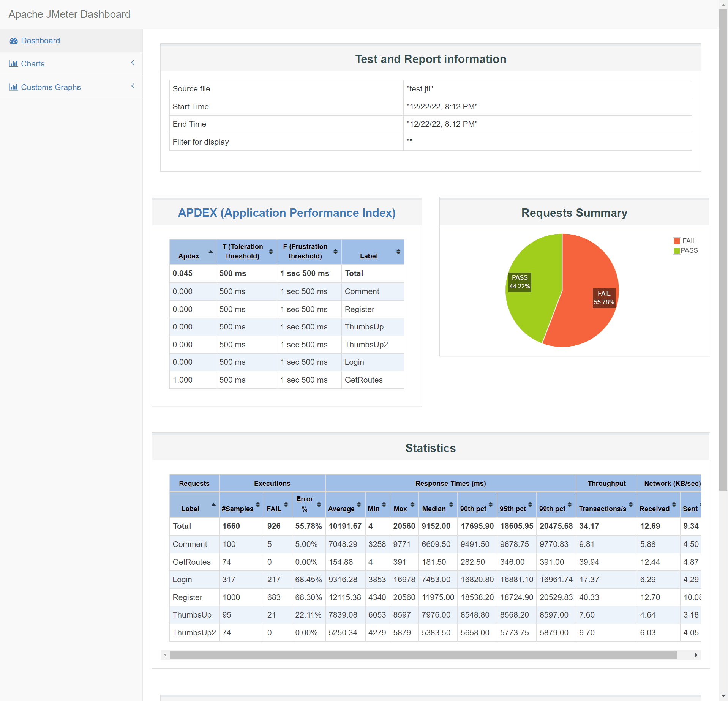
Task: Select the "55.78%" Total error cell
Action: [x=308, y=526]
